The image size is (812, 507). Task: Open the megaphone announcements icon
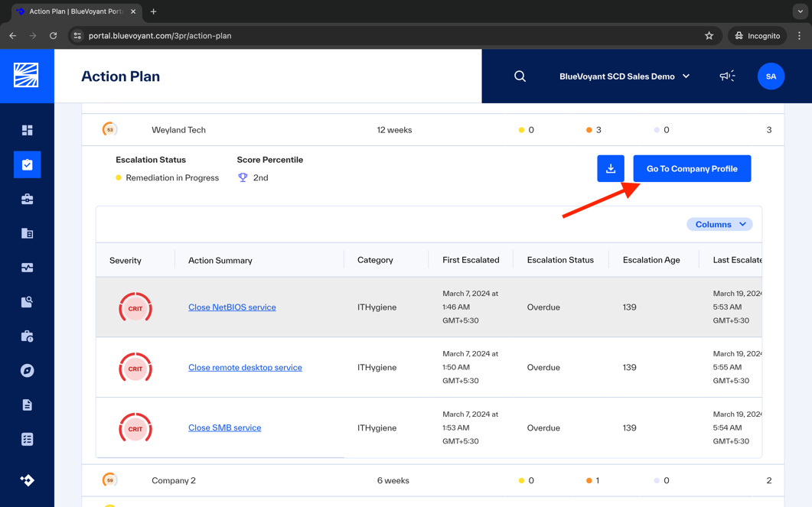point(727,76)
